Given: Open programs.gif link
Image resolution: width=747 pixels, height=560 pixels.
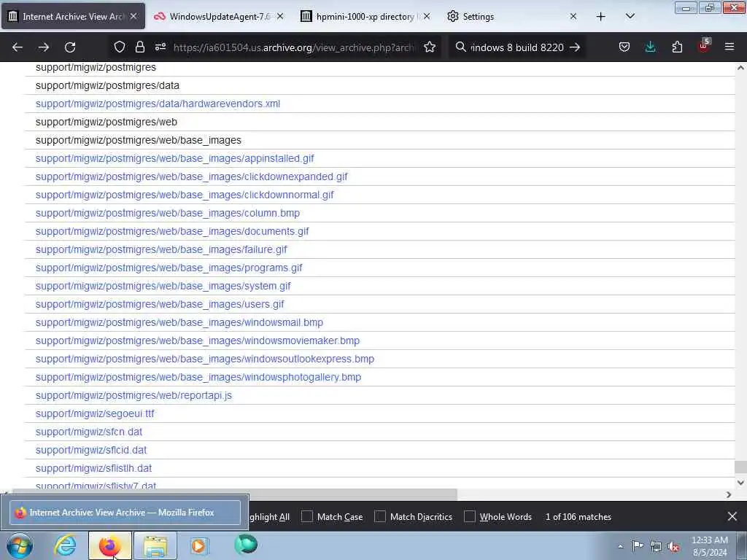Looking at the screenshot, I should pos(169,268).
